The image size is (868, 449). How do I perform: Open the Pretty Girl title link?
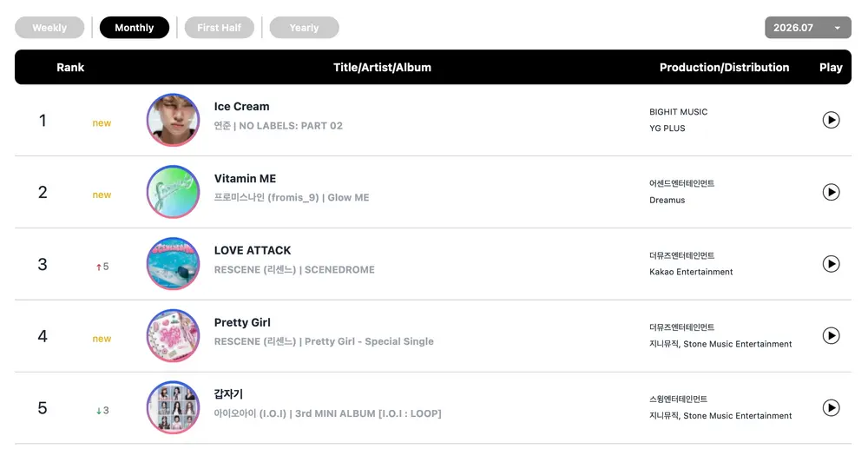click(x=242, y=322)
